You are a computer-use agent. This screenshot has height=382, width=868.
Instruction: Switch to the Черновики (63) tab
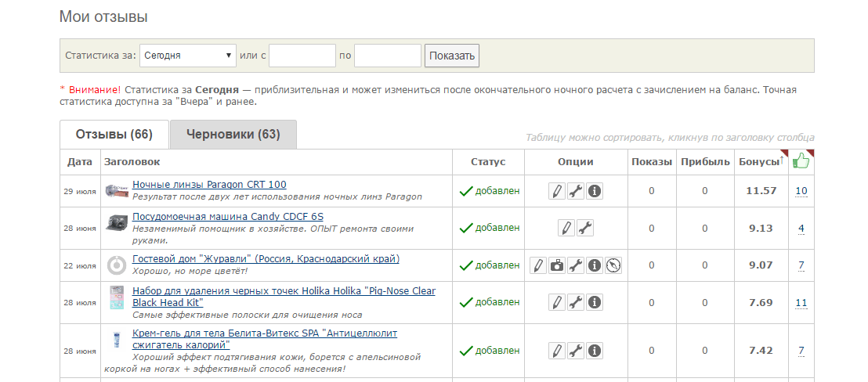pyautogui.click(x=233, y=135)
